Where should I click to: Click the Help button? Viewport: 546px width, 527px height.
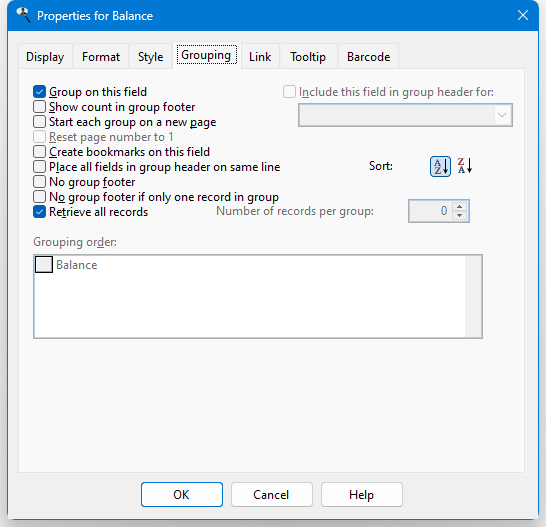[x=362, y=495]
